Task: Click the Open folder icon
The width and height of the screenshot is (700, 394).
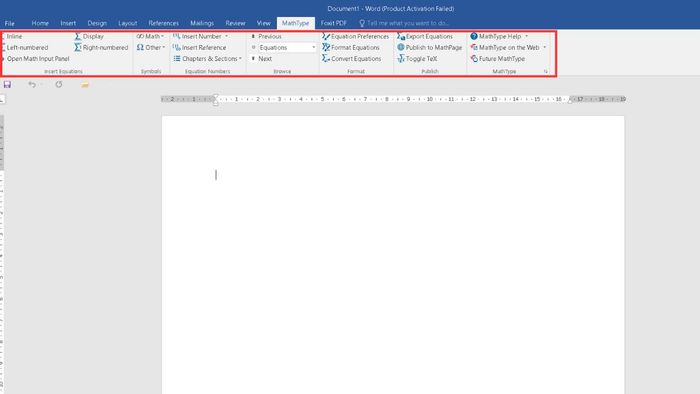Action: [85, 84]
